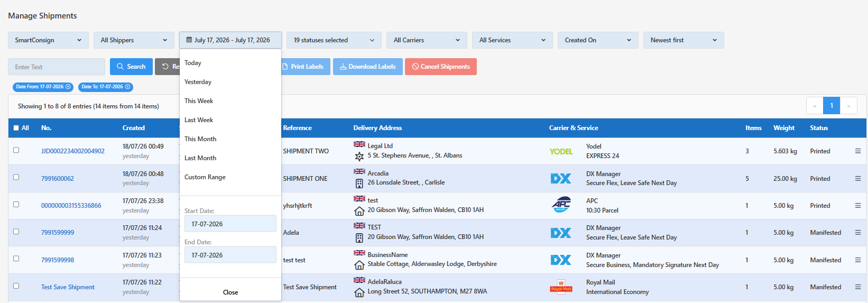
Task: Select checkbox for shipment 7991600062
Action: pyautogui.click(x=16, y=177)
